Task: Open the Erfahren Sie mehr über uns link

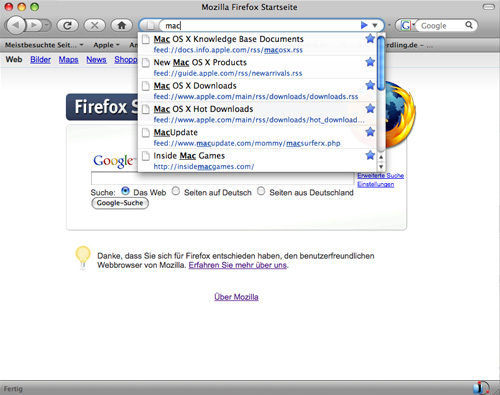Action: click(x=238, y=265)
